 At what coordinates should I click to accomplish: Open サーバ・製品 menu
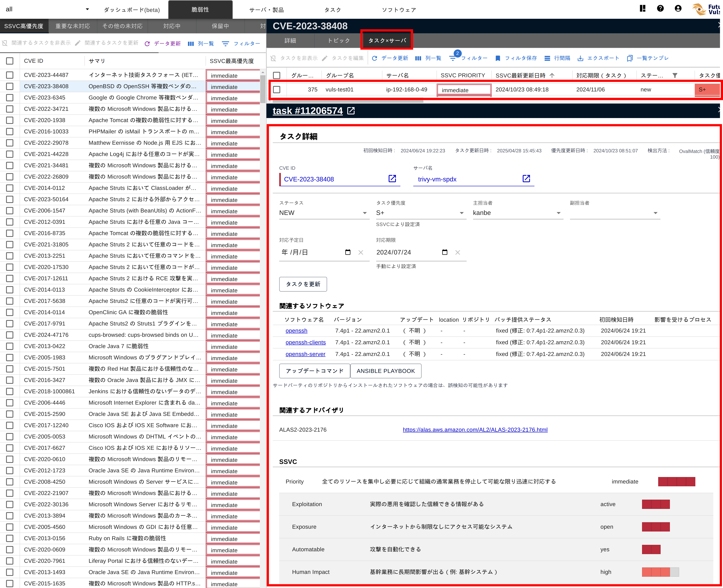(267, 10)
